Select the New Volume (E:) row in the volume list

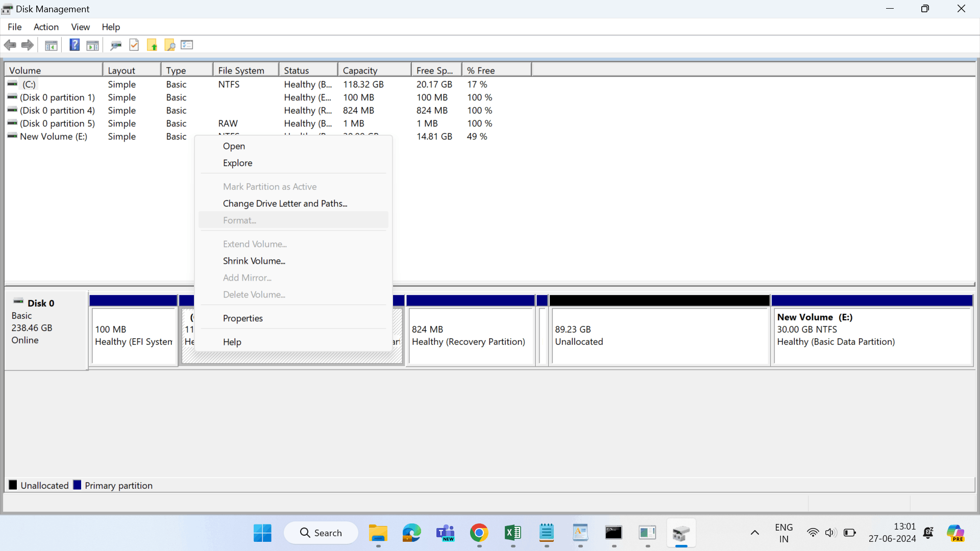(x=53, y=137)
